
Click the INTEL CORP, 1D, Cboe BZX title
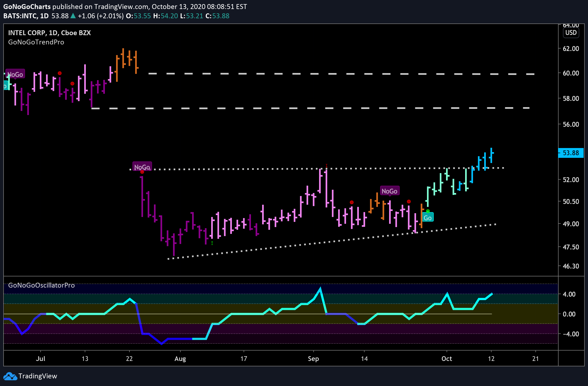(50, 33)
